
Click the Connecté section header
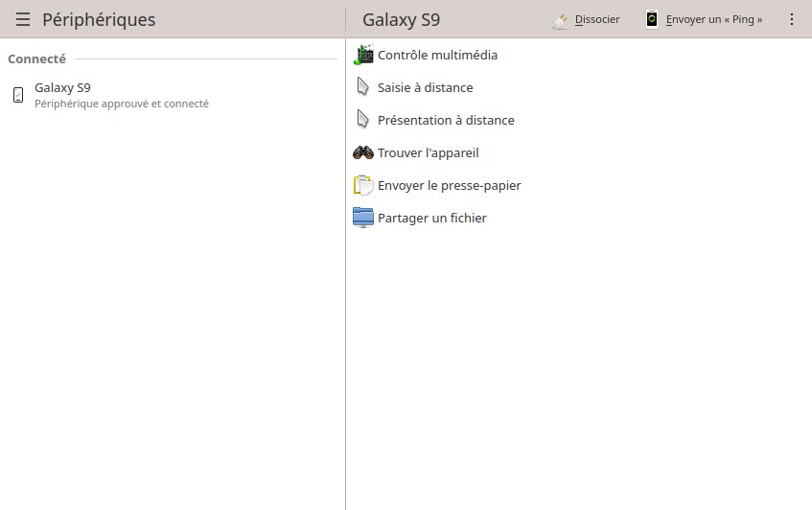[x=36, y=59]
